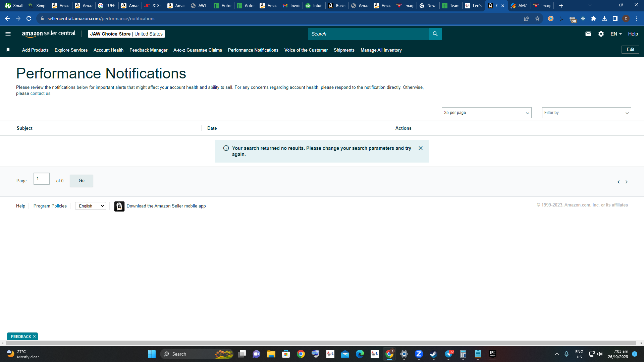Viewport: 644px width, 362px height.
Task: Open a new browser tab
Action: coord(561,6)
